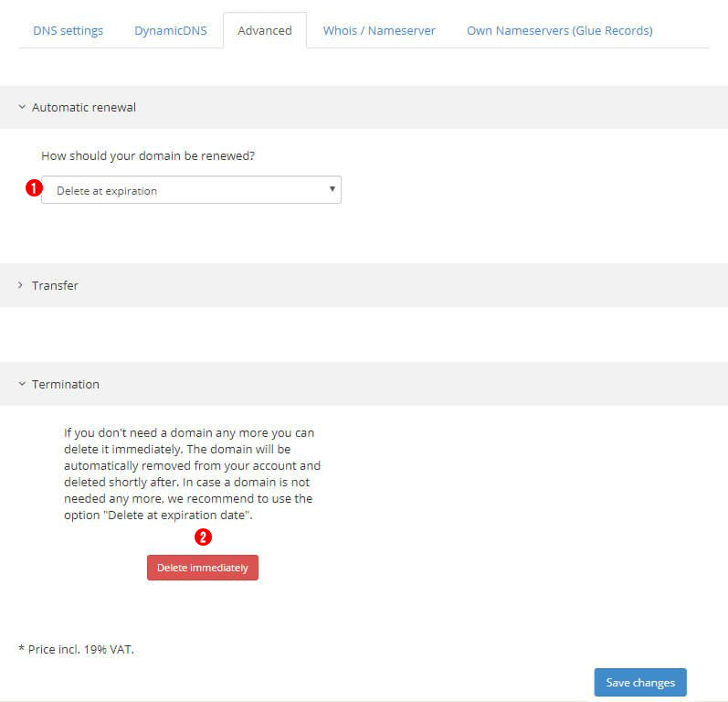Viewport: 728px width, 702px height.
Task: Click the Transfer section header text
Action: (55, 285)
